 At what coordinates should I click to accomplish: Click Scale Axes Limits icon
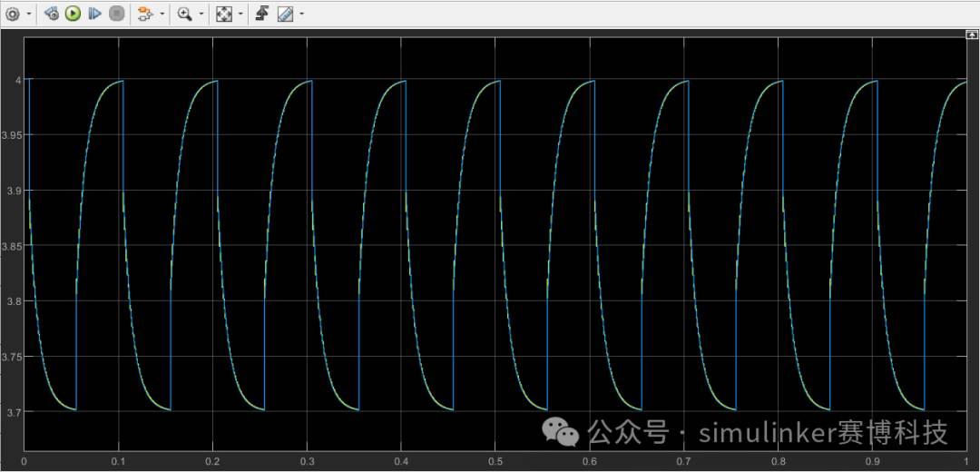tap(223, 13)
